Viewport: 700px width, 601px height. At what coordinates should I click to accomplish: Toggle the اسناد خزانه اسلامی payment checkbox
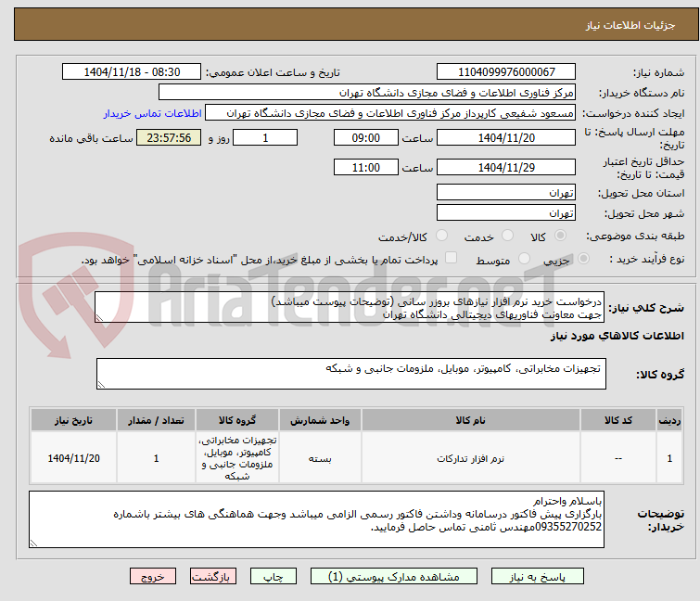coord(452,258)
